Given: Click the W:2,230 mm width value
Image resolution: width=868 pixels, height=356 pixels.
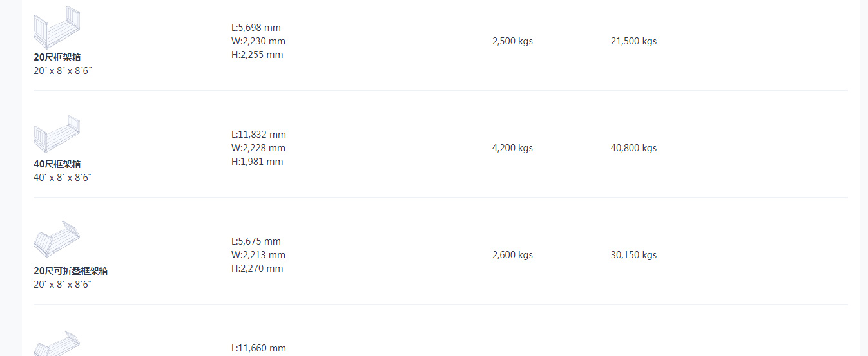Looking at the screenshot, I should (x=258, y=41).
